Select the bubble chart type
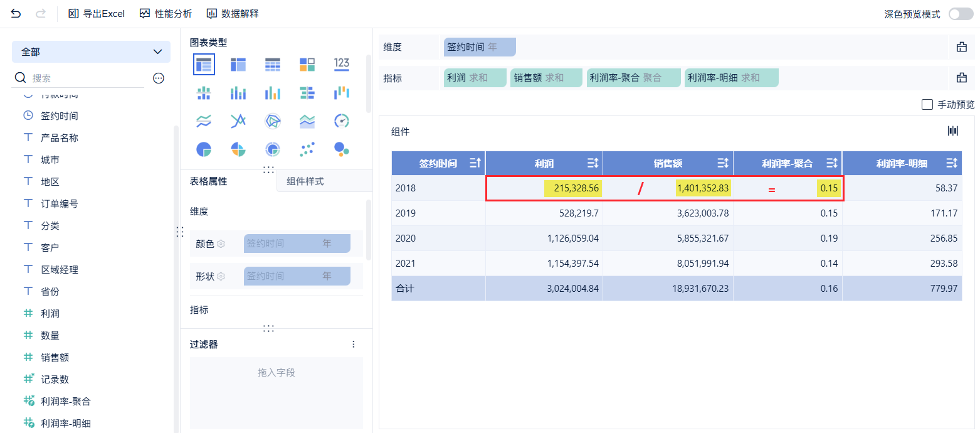The image size is (980, 433). [x=342, y=149]
